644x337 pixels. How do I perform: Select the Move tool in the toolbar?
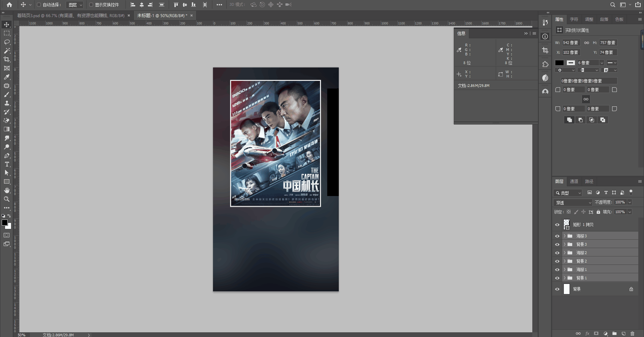(x=7, y=25)
